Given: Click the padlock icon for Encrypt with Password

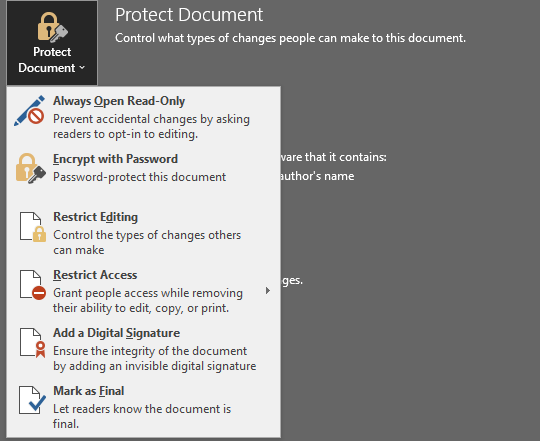Looking at the screenshot, I should click(31, 168).
